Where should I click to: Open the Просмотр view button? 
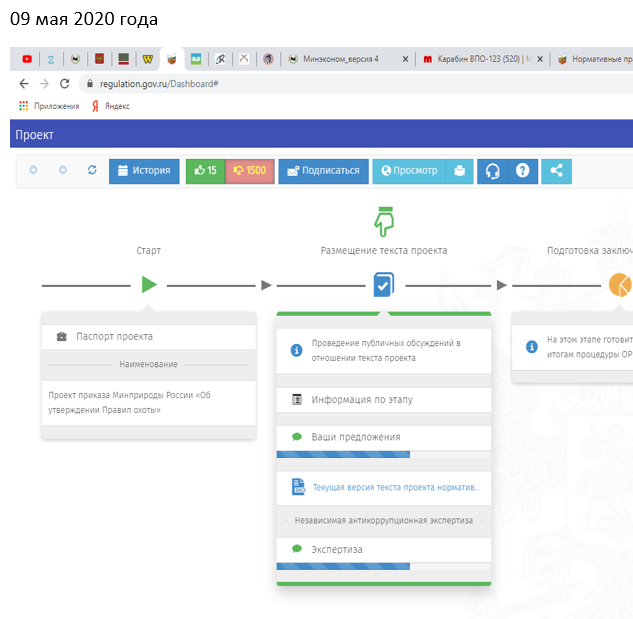pos(407,171)
